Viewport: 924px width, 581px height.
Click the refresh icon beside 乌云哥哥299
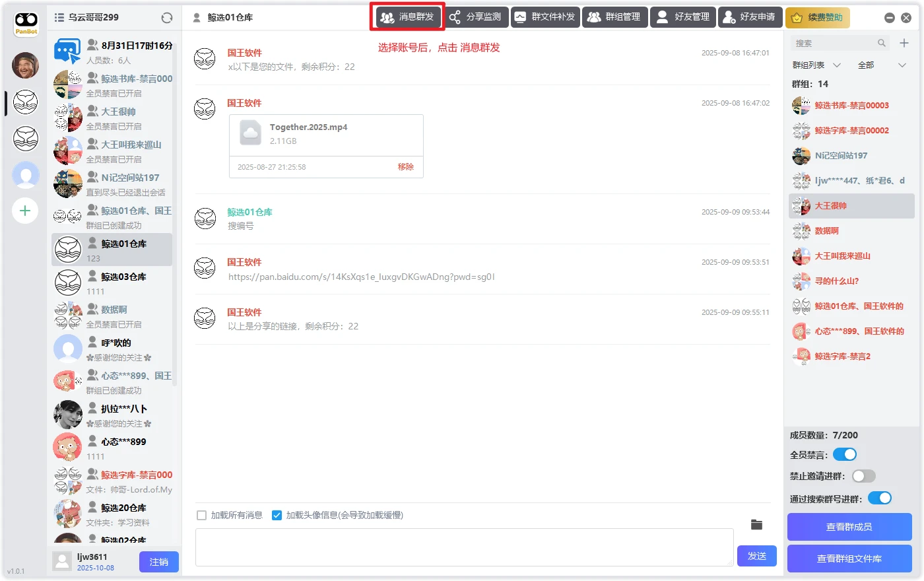pos(167,18)
